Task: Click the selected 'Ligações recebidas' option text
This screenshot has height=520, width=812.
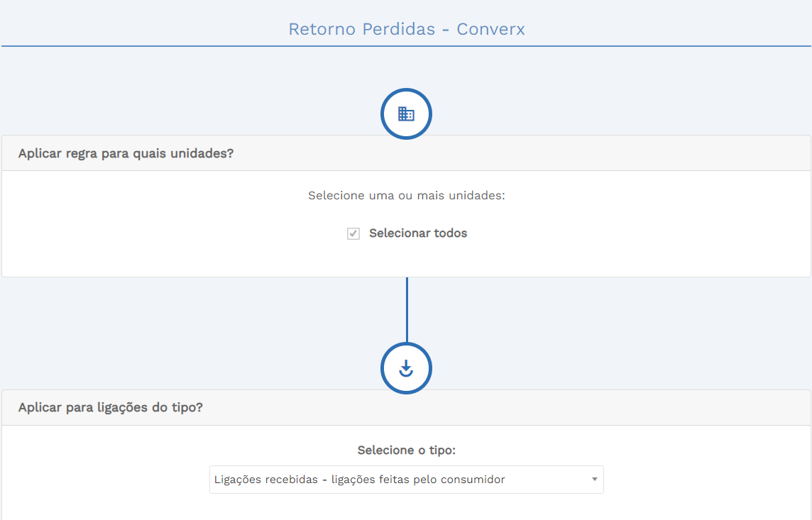Action: coord(265,480)
